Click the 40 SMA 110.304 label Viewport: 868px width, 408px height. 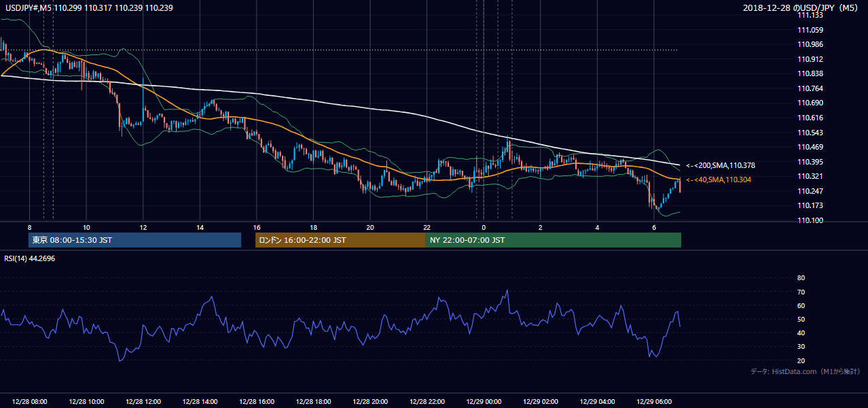pos(719,180)
